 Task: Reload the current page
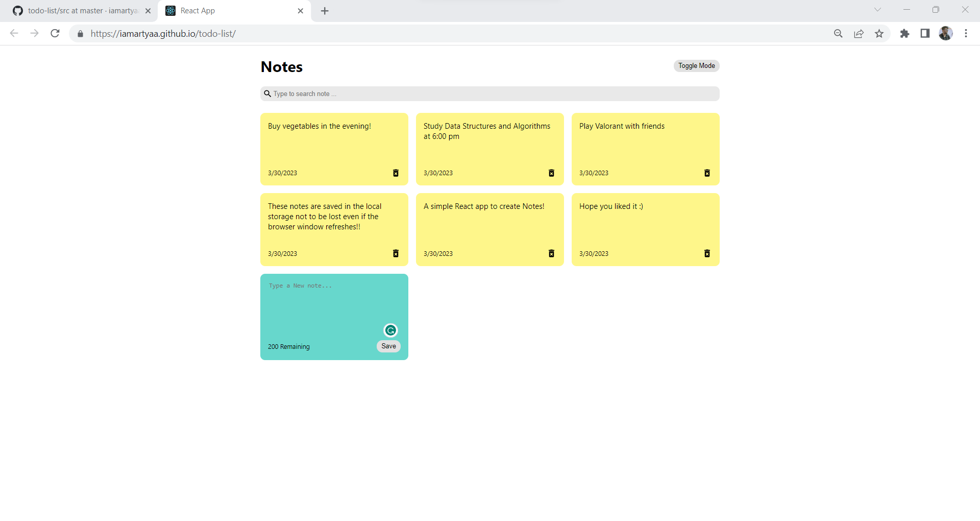tap(55, 33)
